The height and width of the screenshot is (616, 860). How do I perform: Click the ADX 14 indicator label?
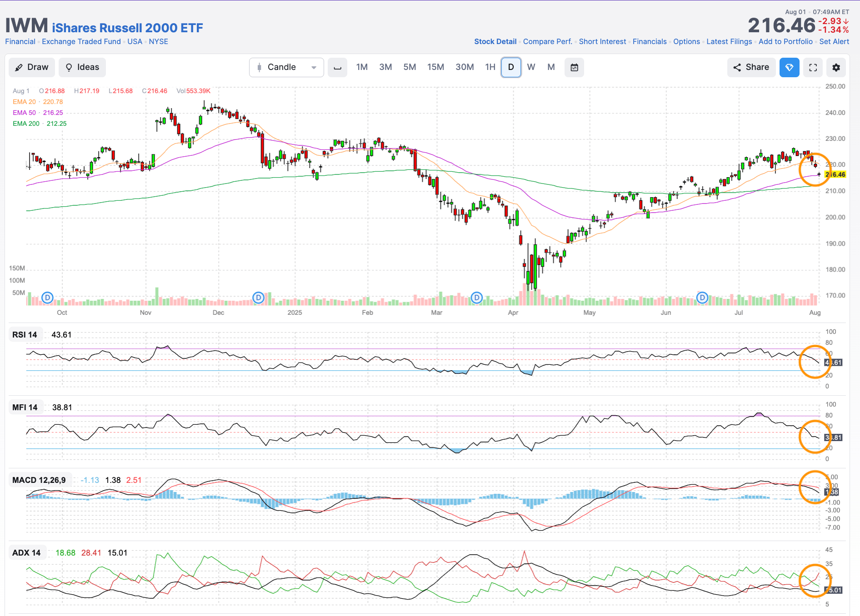coord(26,553)
